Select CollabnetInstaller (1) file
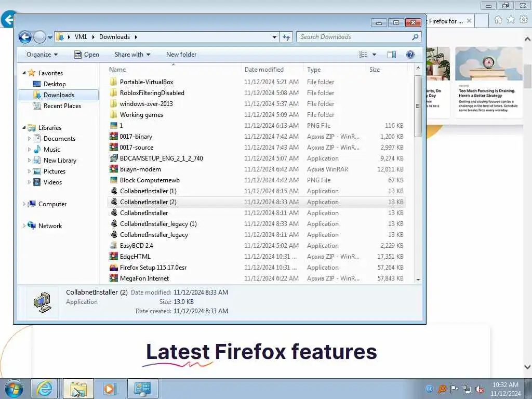This screenshot has width=532, height=399. pyautogui.click(x=148, y=191)
